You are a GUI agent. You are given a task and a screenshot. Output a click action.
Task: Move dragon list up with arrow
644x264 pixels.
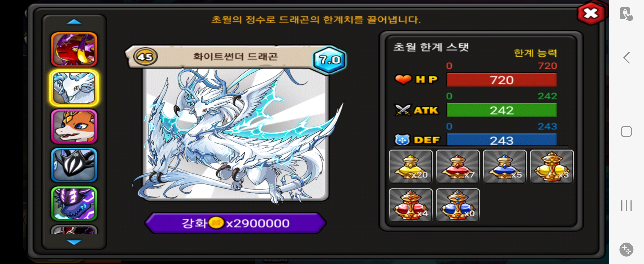74,22
